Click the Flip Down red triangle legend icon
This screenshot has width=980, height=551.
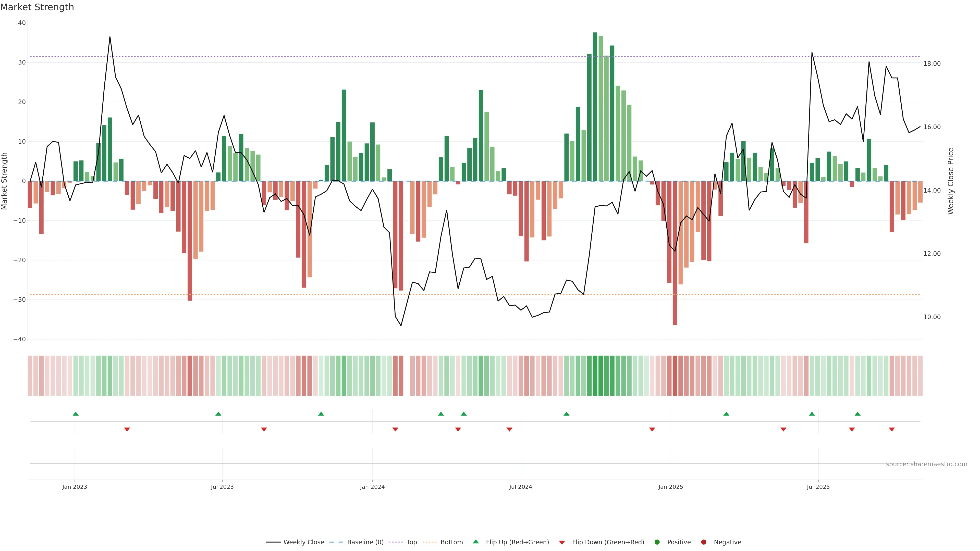(562, 543)
